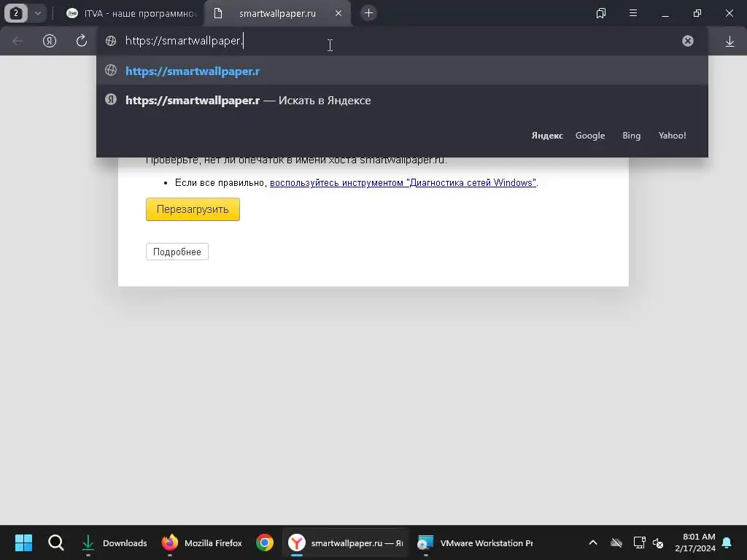
Task: Clear the address bar text
Action: point(687,41)
